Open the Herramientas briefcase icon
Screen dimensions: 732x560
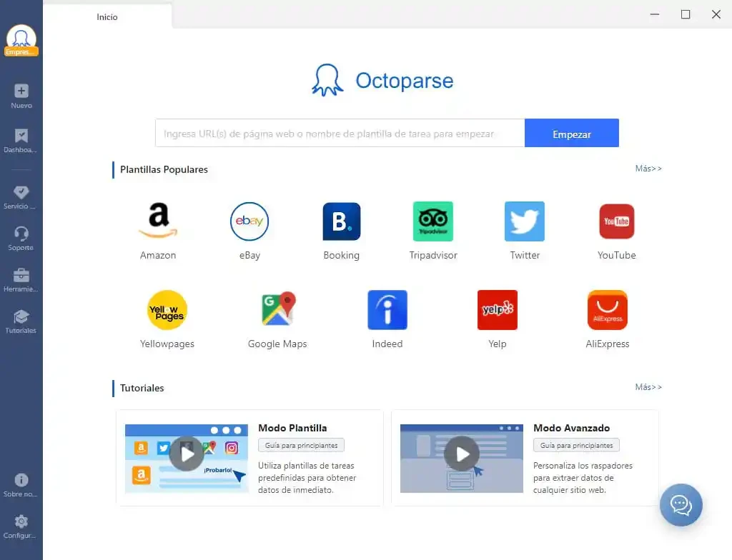tap(21, 275)
